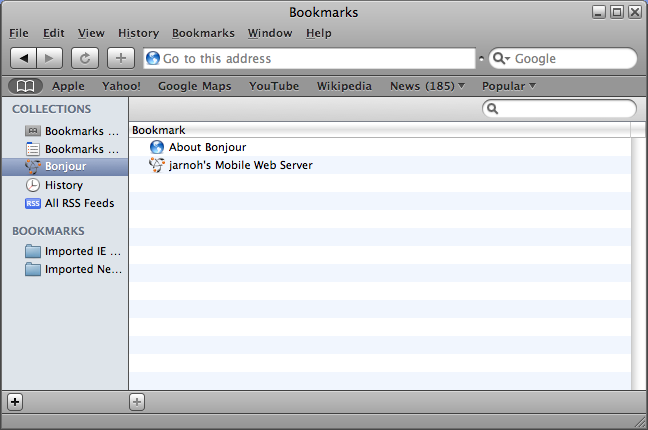Select the History collection in sidebar
This screenshot has height=430, width=648.
(x=63, y=185)
